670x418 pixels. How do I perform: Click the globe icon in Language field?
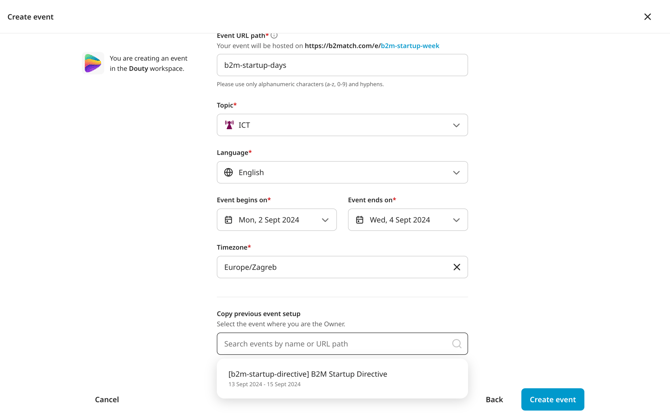229,172
